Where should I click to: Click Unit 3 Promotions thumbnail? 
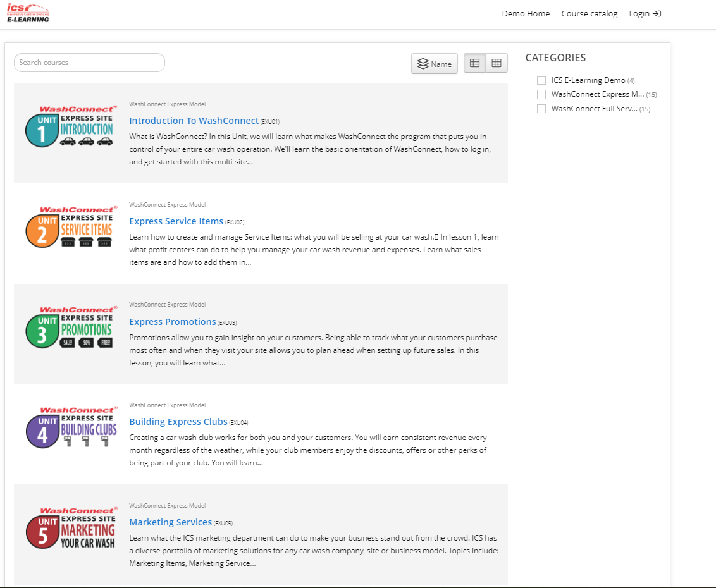pos(71,327)
